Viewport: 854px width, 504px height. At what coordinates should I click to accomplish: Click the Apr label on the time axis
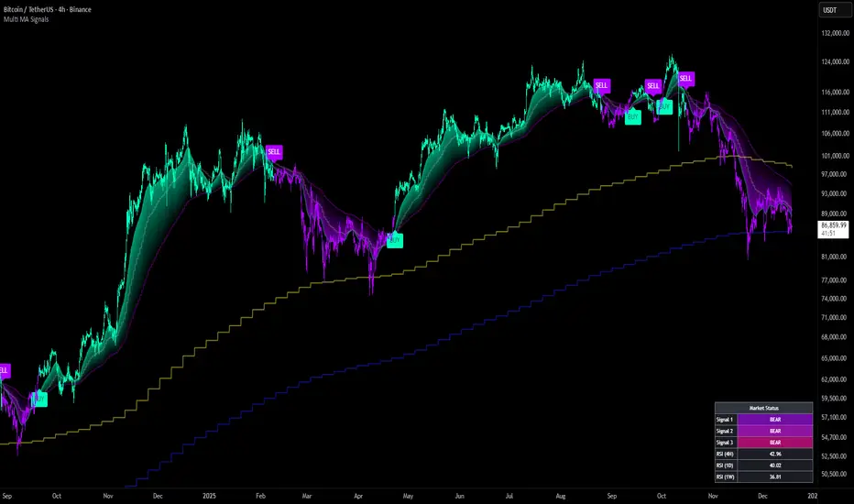coord(358,496)
